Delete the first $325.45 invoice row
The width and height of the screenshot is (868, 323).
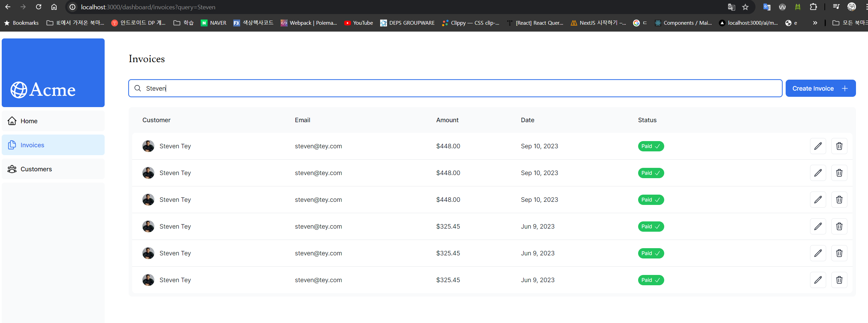839,227
